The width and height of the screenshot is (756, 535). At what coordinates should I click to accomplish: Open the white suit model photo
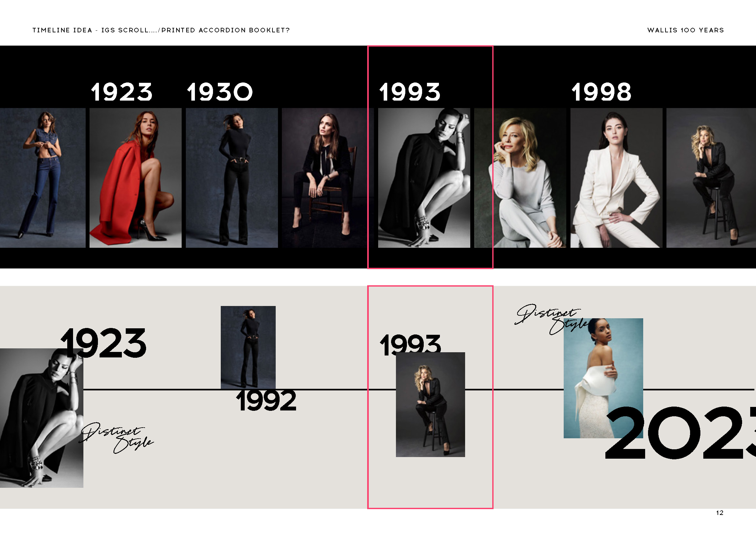point(616,178)
